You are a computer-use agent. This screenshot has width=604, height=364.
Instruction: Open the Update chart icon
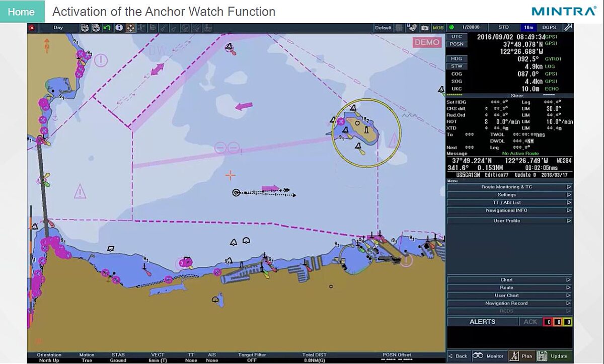(x=542, y=356)
